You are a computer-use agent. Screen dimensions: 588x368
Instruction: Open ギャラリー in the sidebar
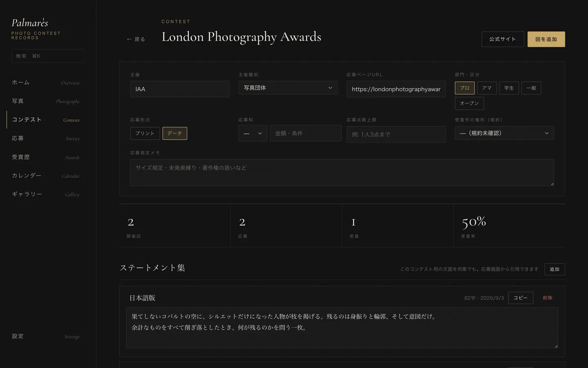pyautogui.click(x=46, y=194)
